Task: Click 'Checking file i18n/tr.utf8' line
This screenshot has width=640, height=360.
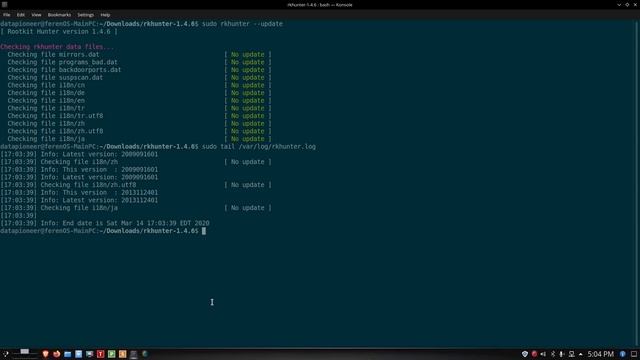Action: click(x=55, y=116)
